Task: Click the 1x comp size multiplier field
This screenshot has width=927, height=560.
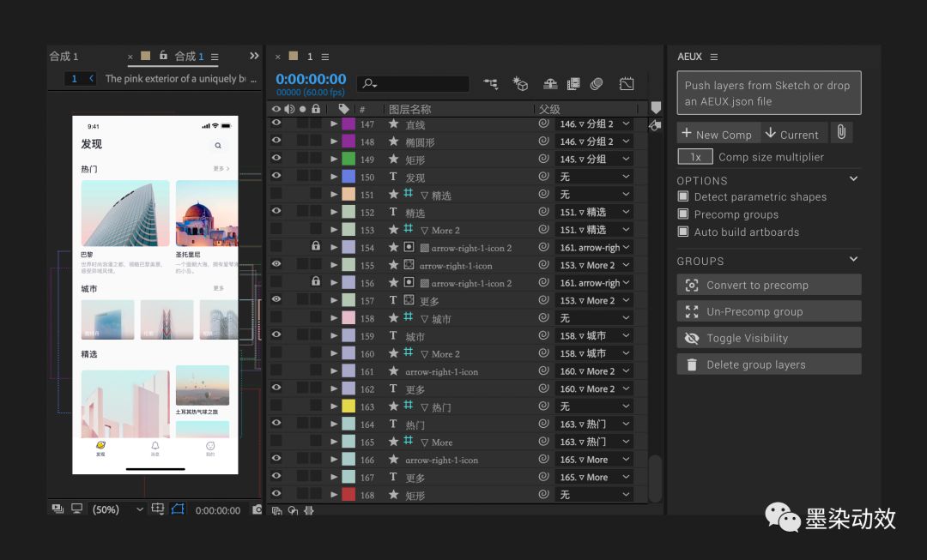Action: [x=695, y=157]
